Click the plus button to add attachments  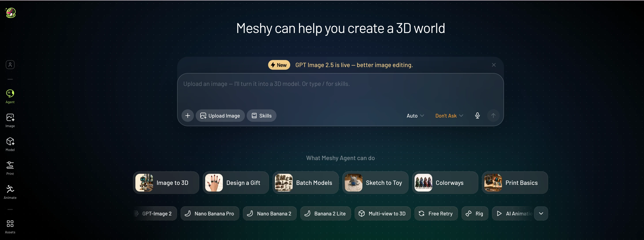(x=188, y=116)
